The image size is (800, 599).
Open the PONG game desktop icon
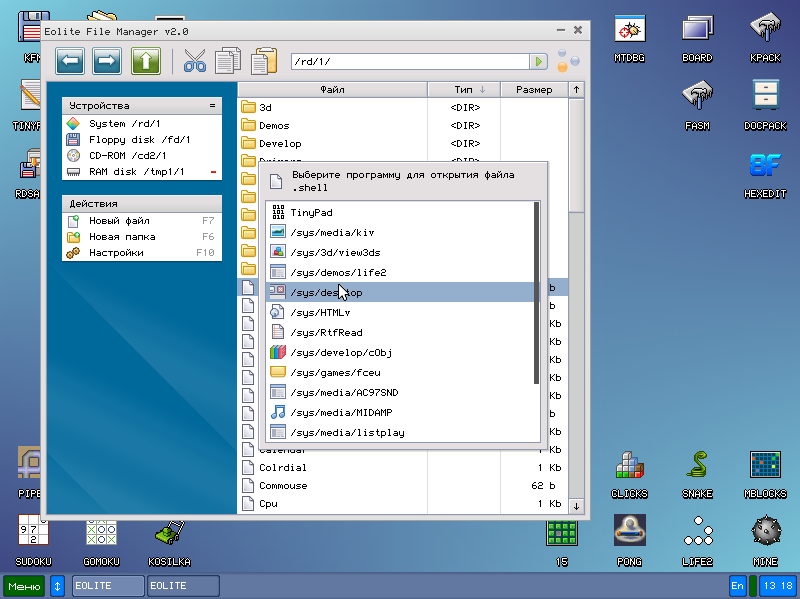(629, 530)
